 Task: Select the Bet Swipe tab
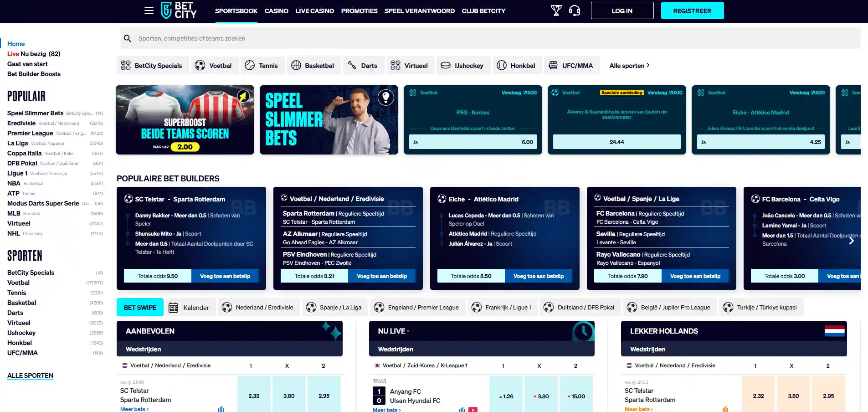pyautogui.click(x=140, y=308)
